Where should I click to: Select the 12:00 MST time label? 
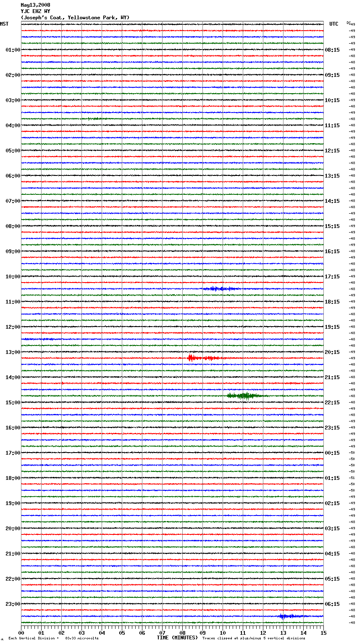click(13, 327)
